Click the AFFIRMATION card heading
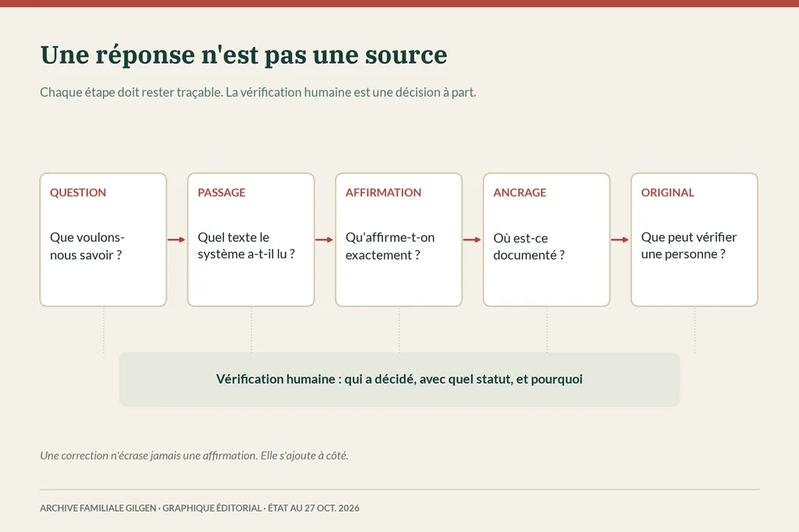The width and height of the screenshot is (799, 532). pyautogui.click(x=383, y=193)
